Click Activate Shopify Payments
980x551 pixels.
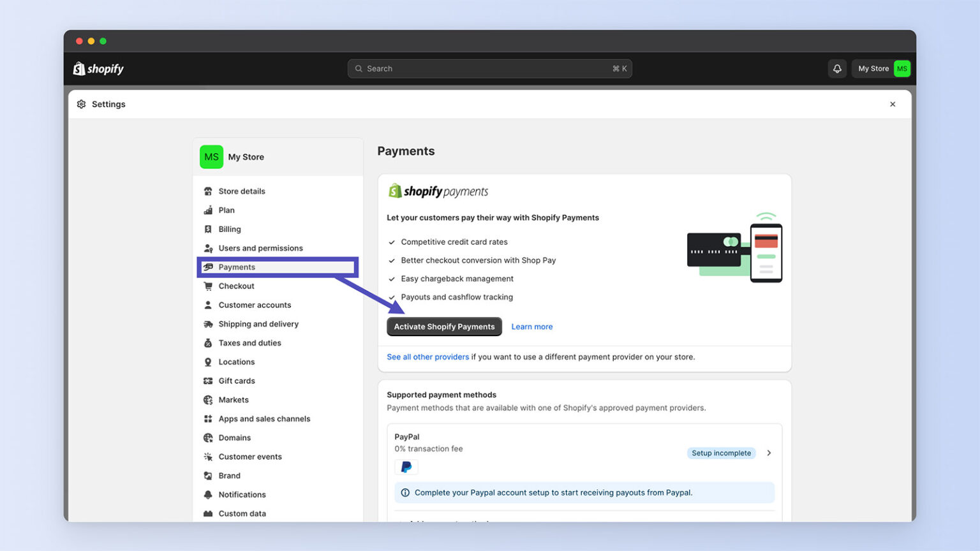tap(444, 327)
